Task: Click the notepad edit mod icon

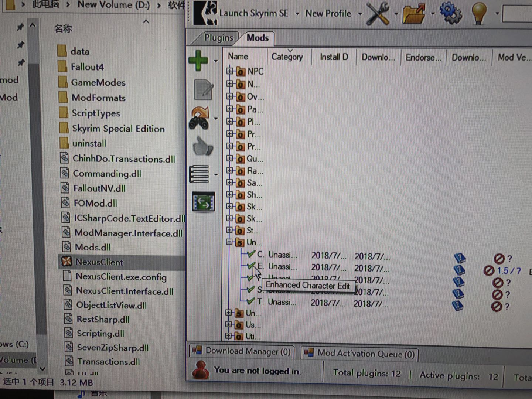Action: [204, 90]
